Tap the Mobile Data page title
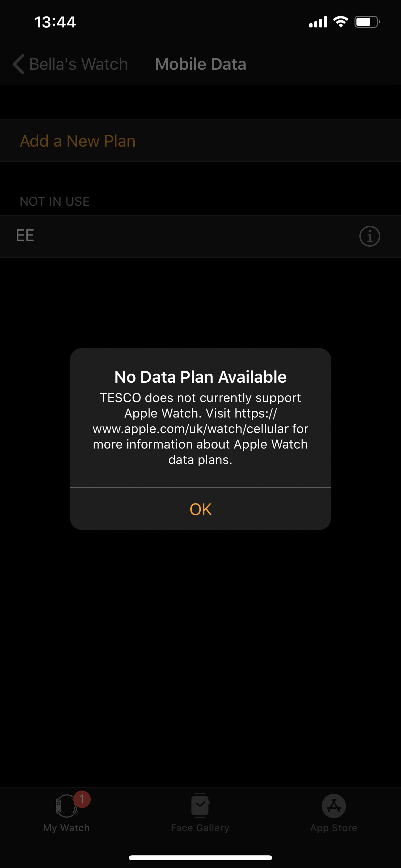The width and height of the screenshot is (401, 868). pos(200,64)
